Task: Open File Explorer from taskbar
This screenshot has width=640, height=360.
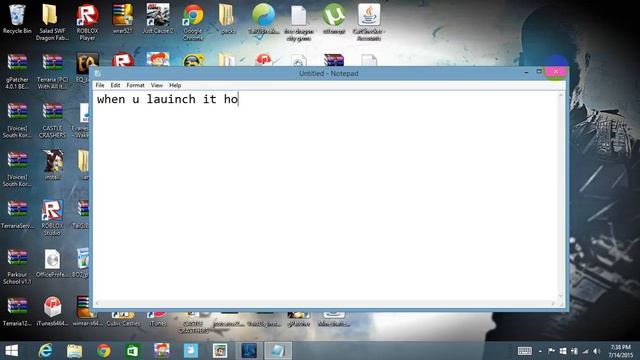Action: 74,351
